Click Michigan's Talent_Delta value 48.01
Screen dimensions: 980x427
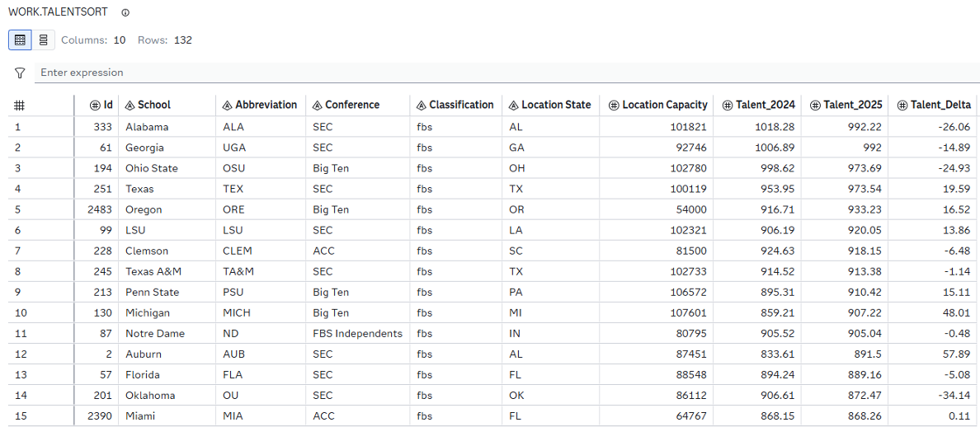957,313
